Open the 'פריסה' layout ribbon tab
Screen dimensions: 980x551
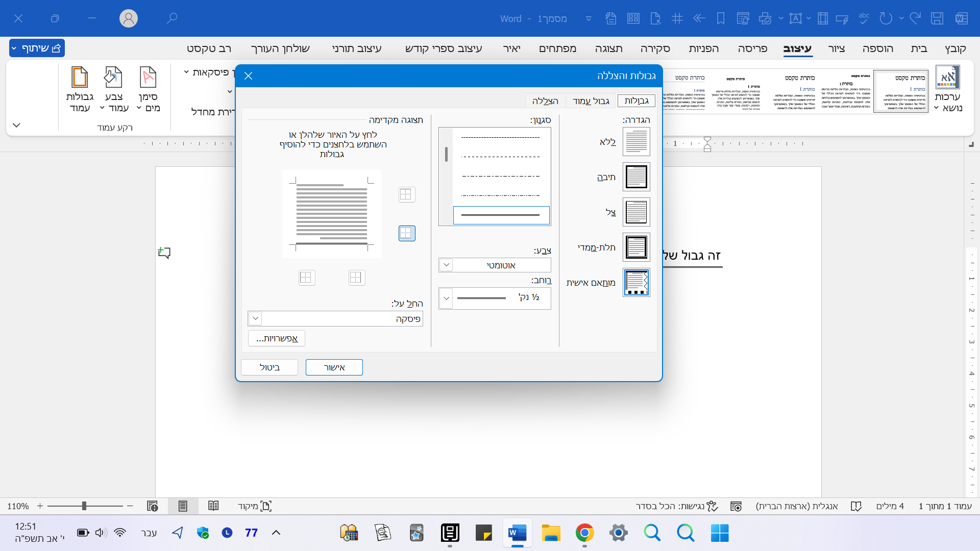coord(752,48)
